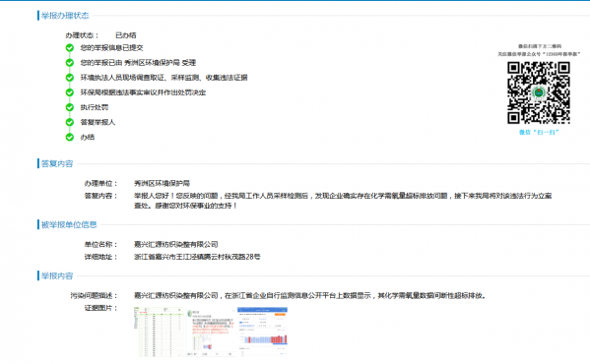Click the 举报办理状态 section heading

65,16
